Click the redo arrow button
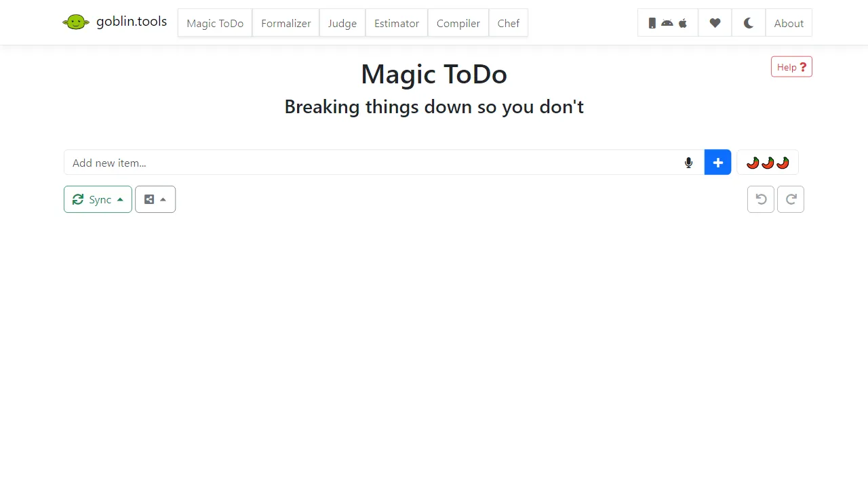 coord(791,199)
